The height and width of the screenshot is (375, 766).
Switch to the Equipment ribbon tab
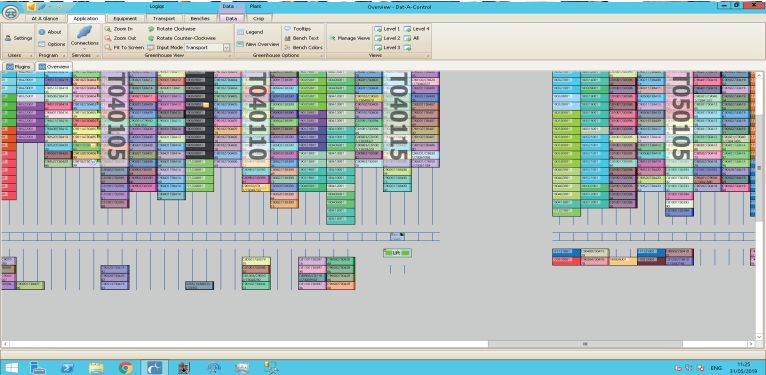[125, 19]
